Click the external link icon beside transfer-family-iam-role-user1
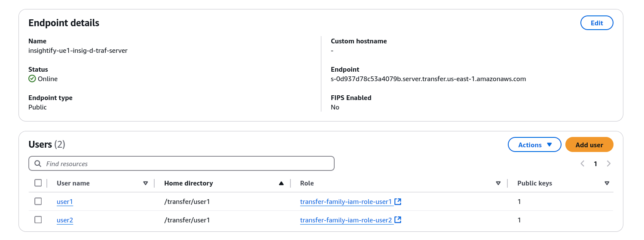 [398, 201]
